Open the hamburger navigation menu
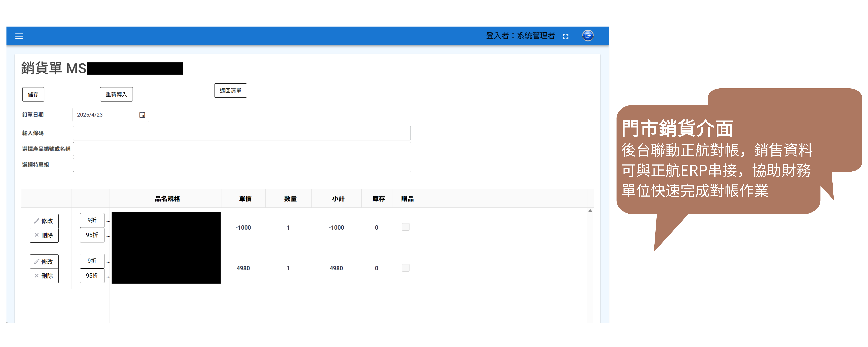Image resolution: width=868 pixels, height=347 pixels. click(19, 36)
